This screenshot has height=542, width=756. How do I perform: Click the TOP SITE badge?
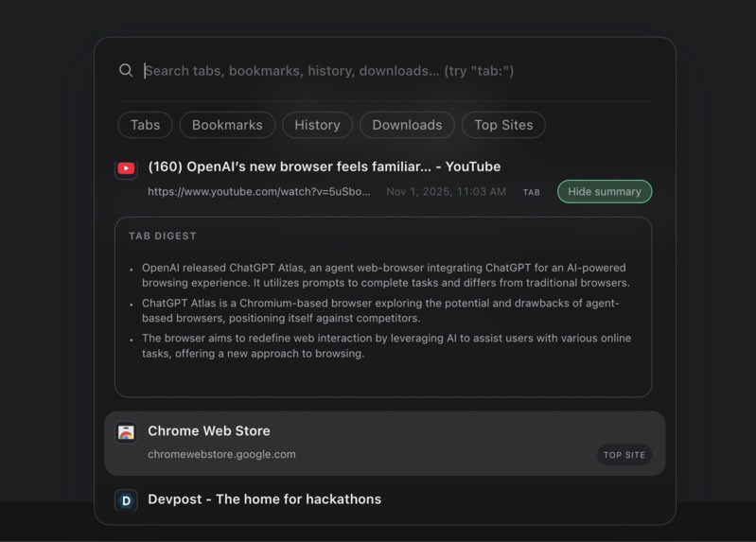[624, 455]
